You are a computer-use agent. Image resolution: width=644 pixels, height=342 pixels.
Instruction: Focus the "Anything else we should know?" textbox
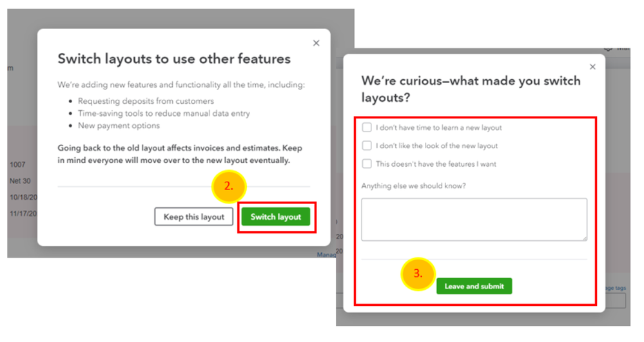coord(474,219)
